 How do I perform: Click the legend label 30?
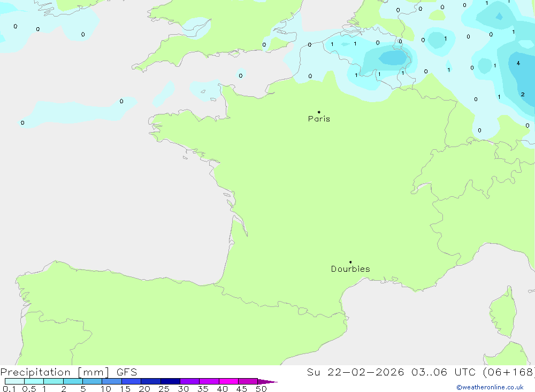[x=184, y=389]
